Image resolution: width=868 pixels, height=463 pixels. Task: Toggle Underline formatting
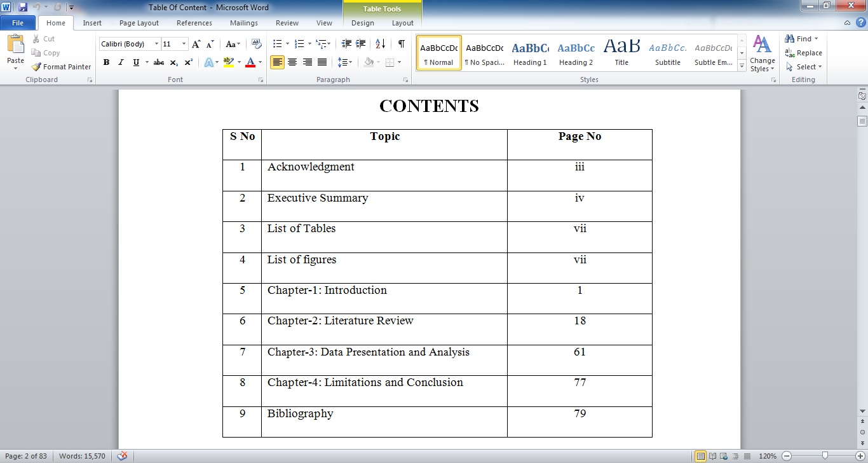136,62
